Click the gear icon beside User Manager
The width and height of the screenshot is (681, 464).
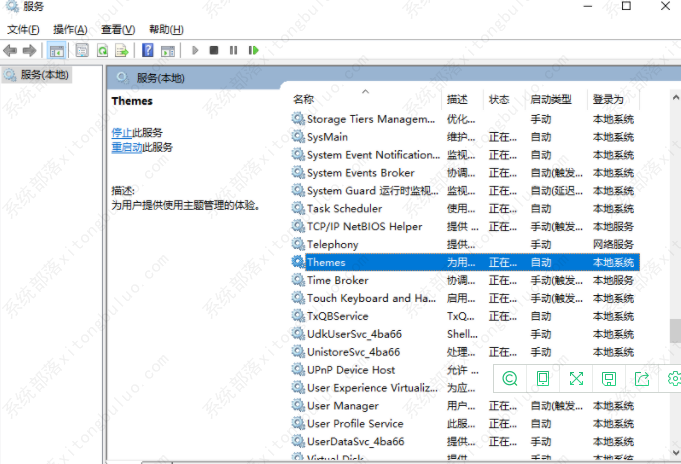point(298,405)
